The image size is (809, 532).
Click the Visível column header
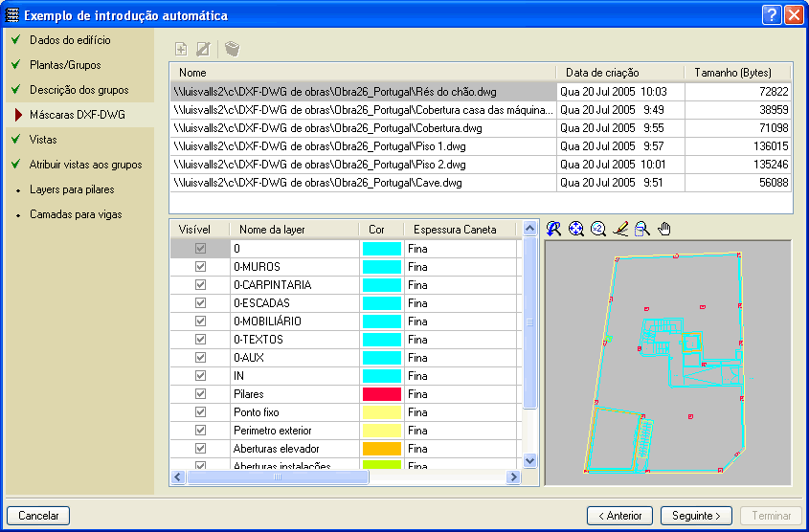(200, 230)
